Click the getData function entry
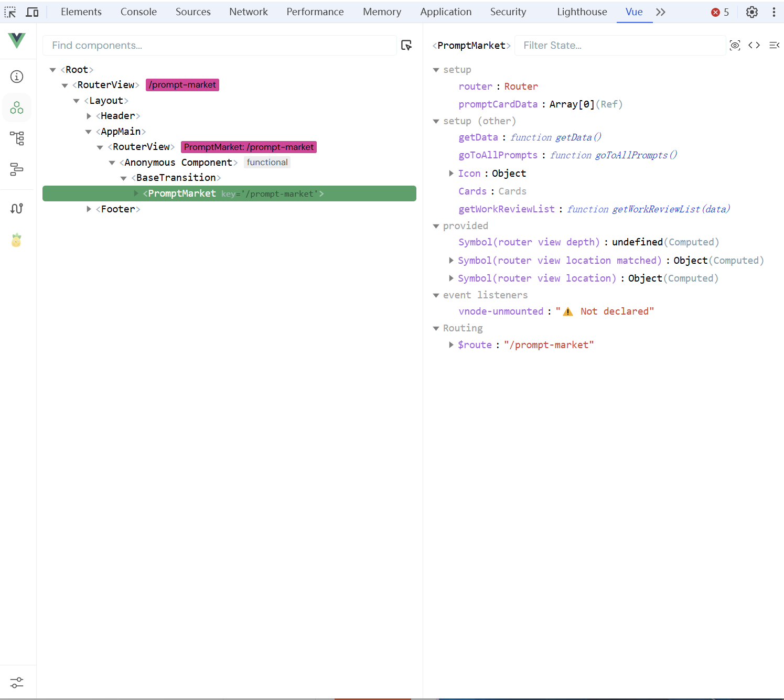784x700 pixels. (x=530, y=137)
